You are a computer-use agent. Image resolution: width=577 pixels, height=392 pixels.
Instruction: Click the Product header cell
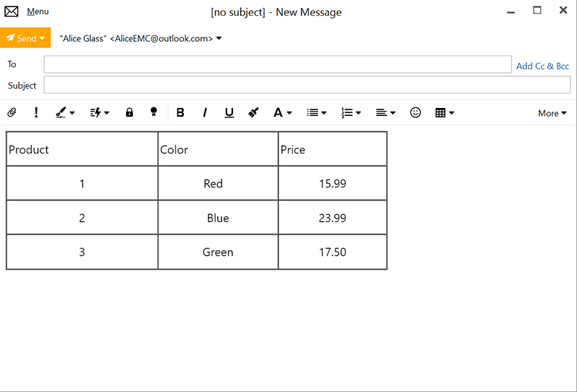point(82,149)
